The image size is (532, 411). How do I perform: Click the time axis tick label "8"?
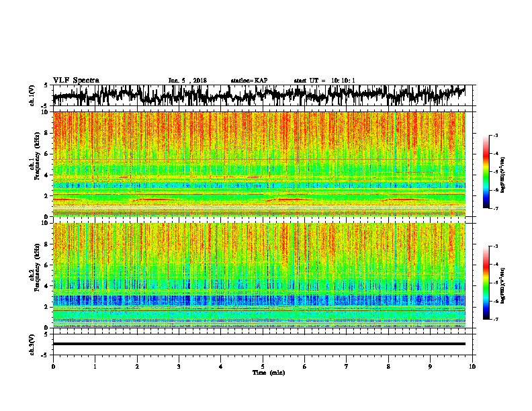pyautogui.click(x=388, y=366)
